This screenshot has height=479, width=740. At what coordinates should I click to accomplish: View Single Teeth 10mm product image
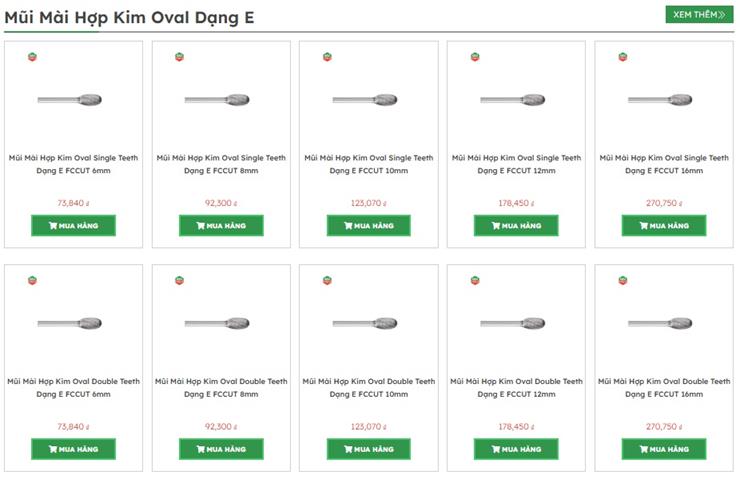click(x=369, y=100)
